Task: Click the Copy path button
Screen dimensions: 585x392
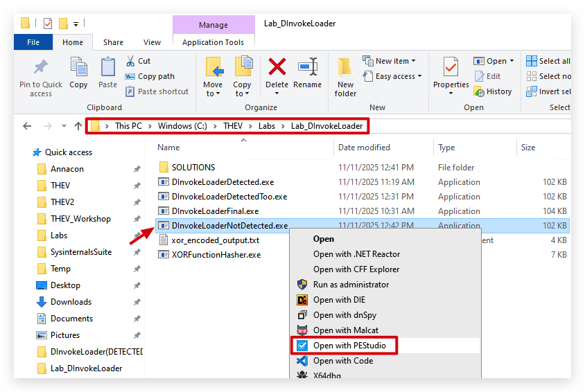Action: point(150,76)
